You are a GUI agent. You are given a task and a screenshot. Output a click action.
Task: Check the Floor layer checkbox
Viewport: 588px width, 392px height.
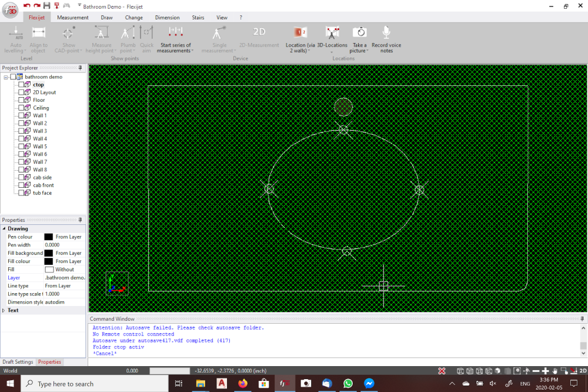pos(21,100)
